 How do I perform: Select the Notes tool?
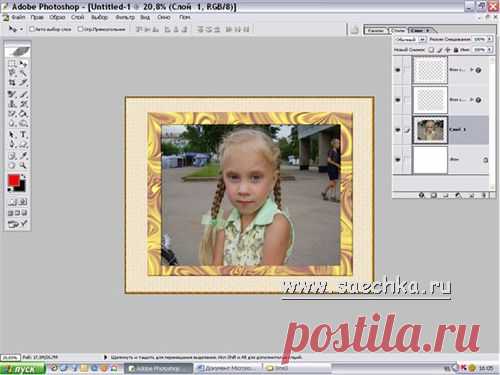point(12,155)
